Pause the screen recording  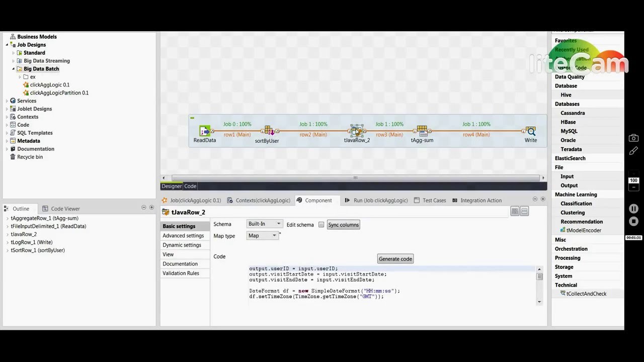point(633,208)
